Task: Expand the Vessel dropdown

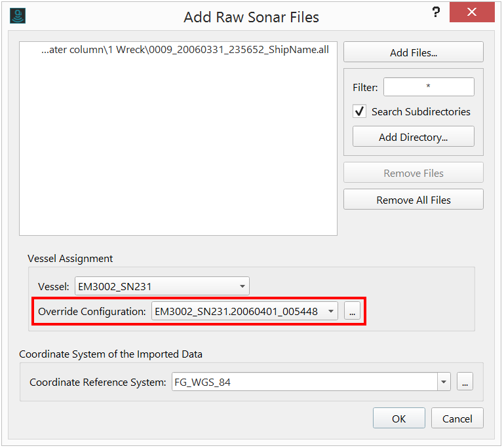Action: 242,286
